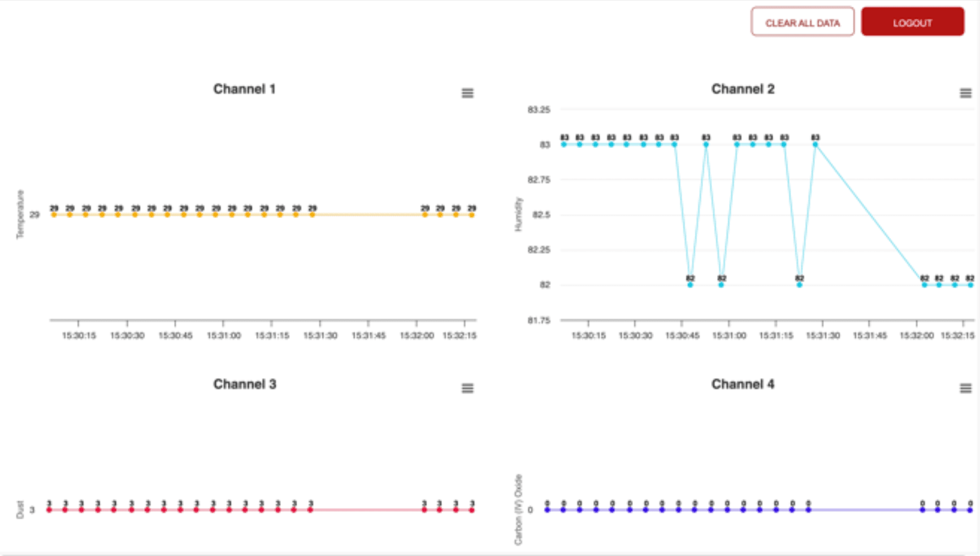Click the Channel 1 chart title
The image size is (980, 556).
[244, 89]
